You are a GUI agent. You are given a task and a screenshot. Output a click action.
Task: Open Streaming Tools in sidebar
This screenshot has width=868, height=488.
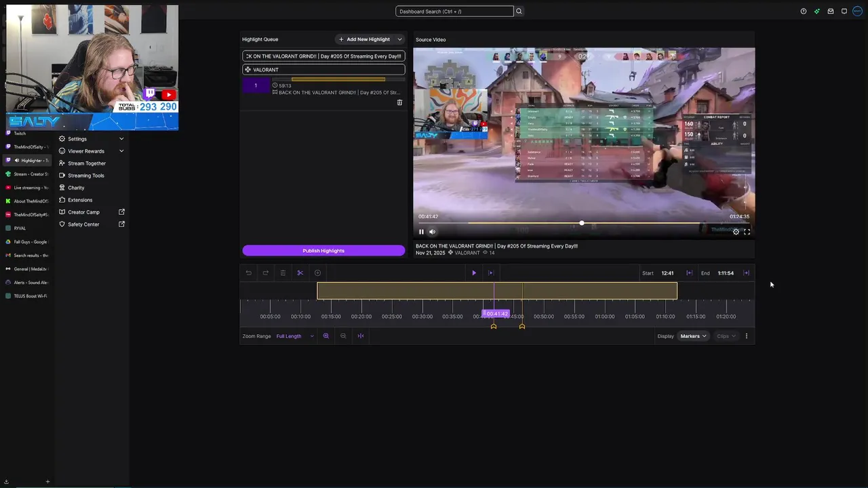pos(85,176)
